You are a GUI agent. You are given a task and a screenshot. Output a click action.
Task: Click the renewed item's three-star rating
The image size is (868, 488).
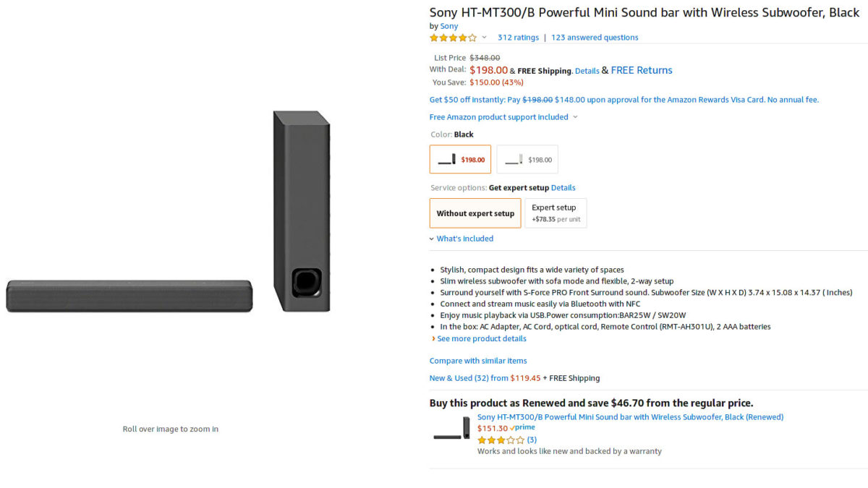501,440
